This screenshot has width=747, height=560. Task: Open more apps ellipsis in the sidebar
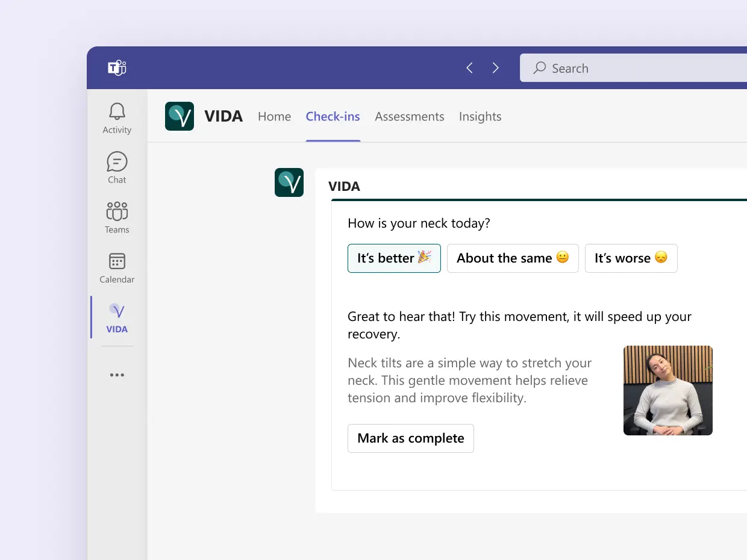tap(117, 375)
